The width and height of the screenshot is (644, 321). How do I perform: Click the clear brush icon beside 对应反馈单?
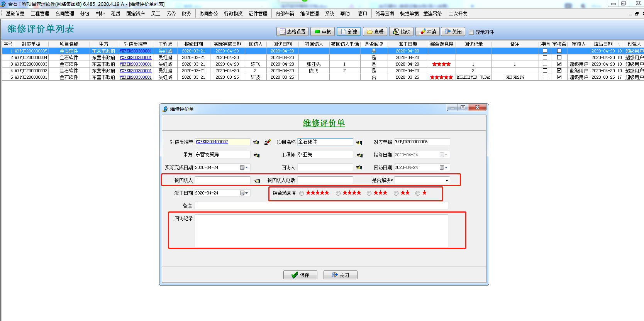click(268, 142)
